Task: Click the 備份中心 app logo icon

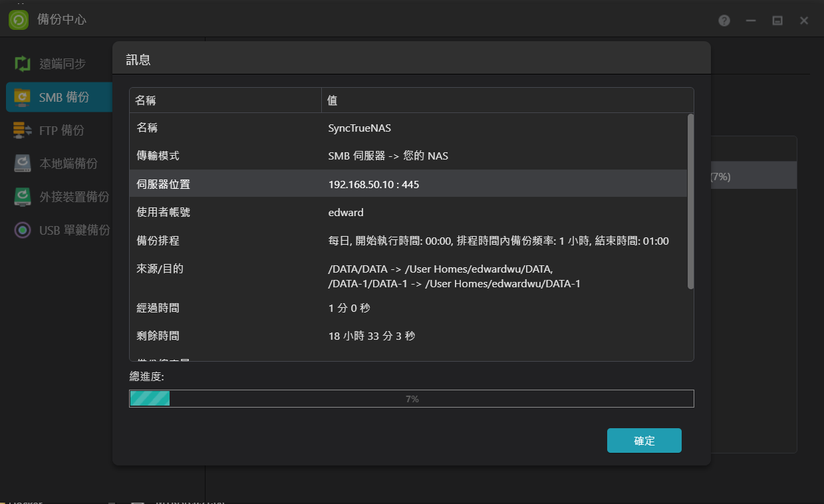Action: (19, 20)
